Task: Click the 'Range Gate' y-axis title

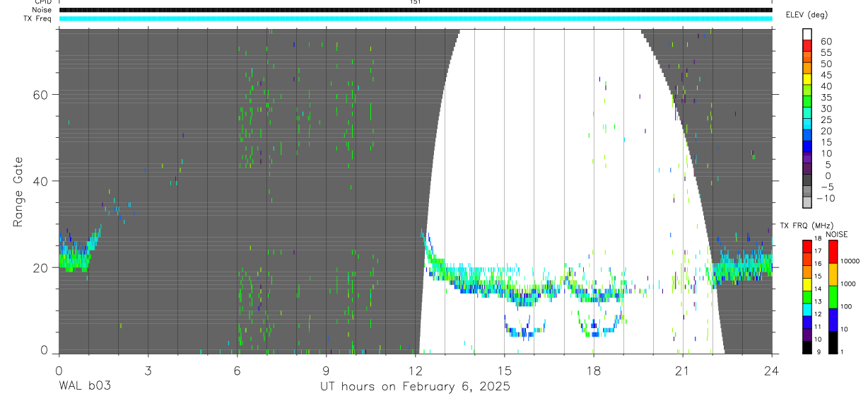Action: 17,192
